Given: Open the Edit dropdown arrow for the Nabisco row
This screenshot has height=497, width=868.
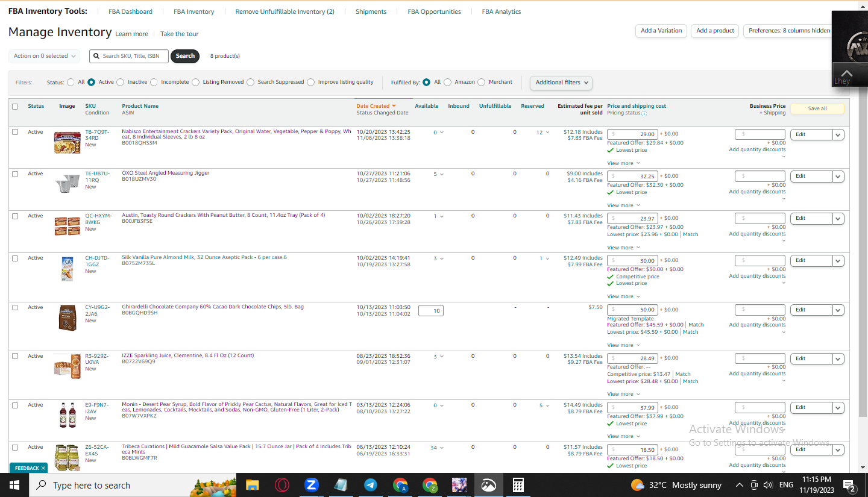Looking at the screenshot, I should pyautogui.click(x=838, y=134).
